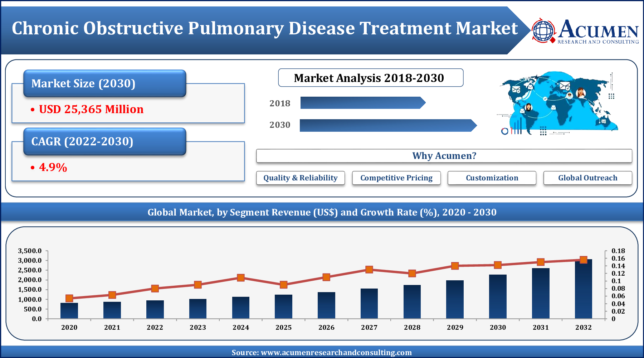Click the 2030 revenue bar in chart
Image resolution: width=644 pixels, height=358 pixels.
(x=498, y=297)
